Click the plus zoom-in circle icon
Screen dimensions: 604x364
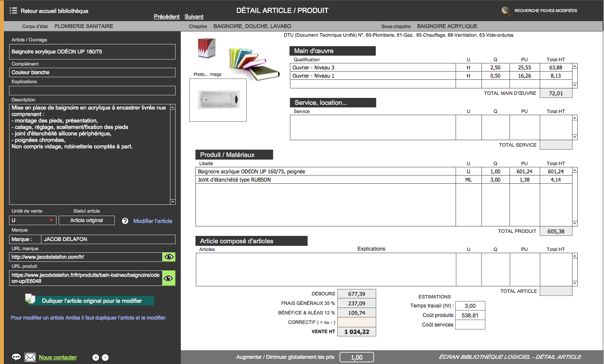(x=96, y=358)
